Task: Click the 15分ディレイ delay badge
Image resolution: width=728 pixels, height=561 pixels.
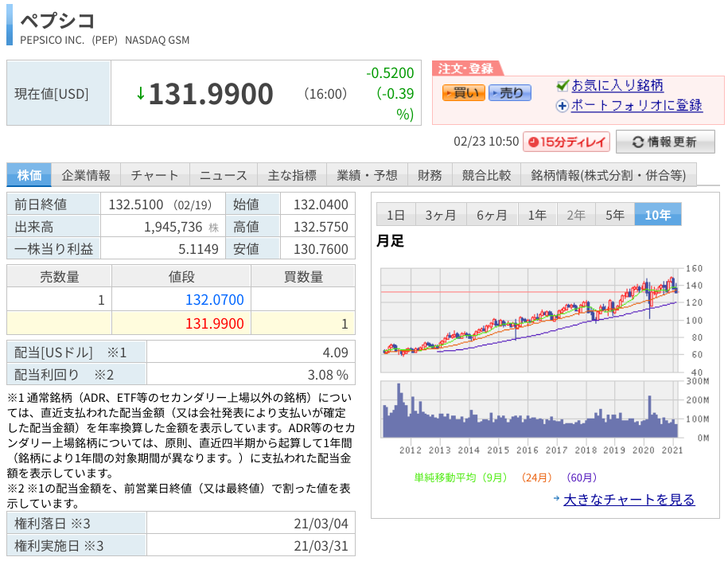Action: click(566, 142)
